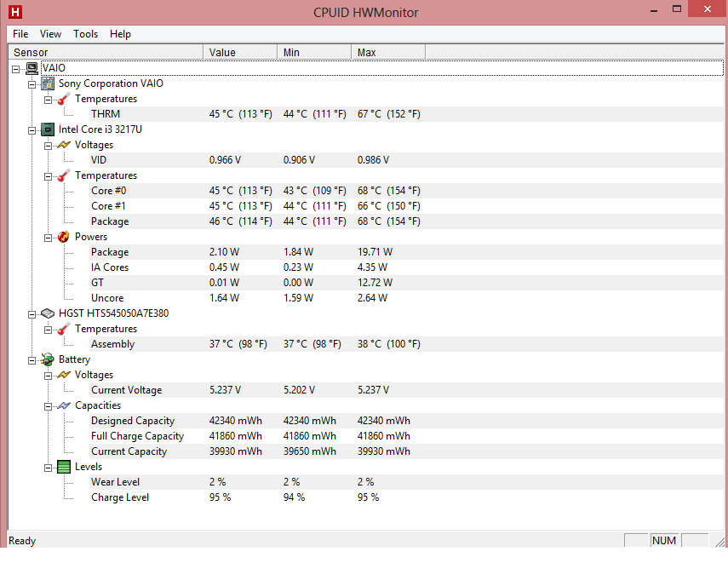Click the HGST hard drive icon
The image size is (728, 563).
pos(48,313)
